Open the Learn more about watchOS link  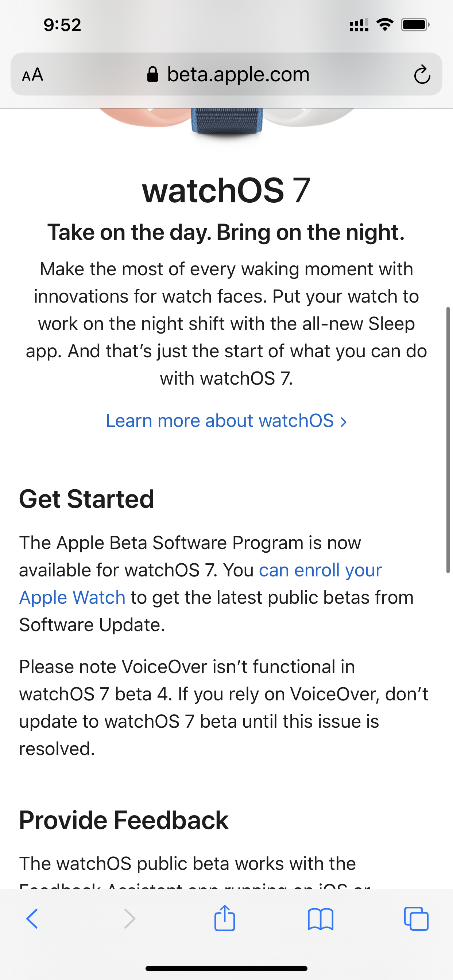(x=226, y=421)
